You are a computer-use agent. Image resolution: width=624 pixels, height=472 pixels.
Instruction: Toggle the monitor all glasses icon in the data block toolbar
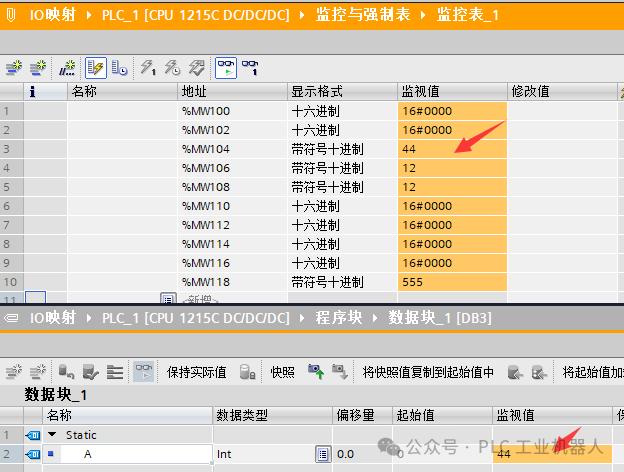(x=144, y=372)
